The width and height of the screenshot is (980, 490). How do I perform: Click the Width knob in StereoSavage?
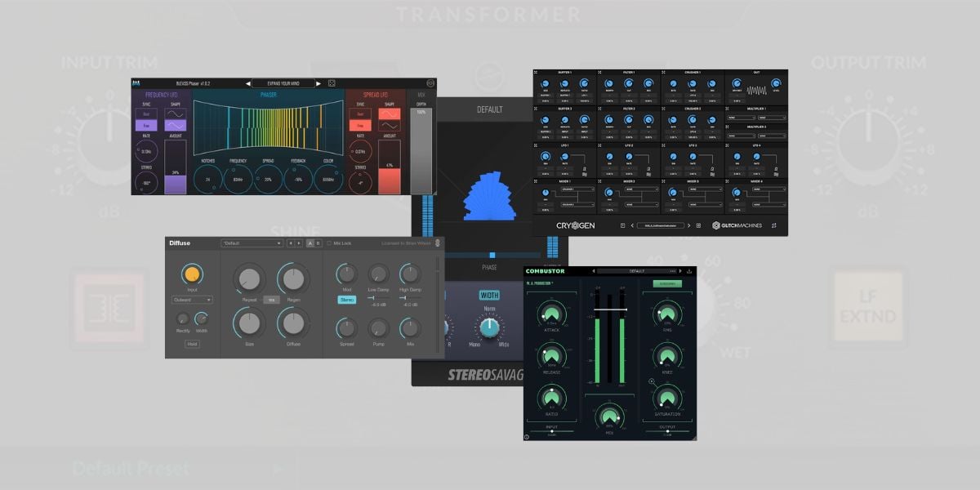488,327
